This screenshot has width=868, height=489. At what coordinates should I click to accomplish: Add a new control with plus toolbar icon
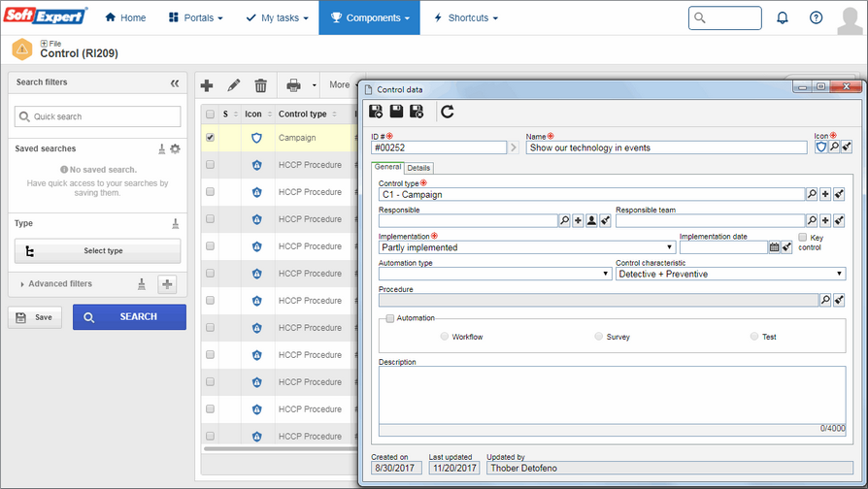tap(207, 85)
